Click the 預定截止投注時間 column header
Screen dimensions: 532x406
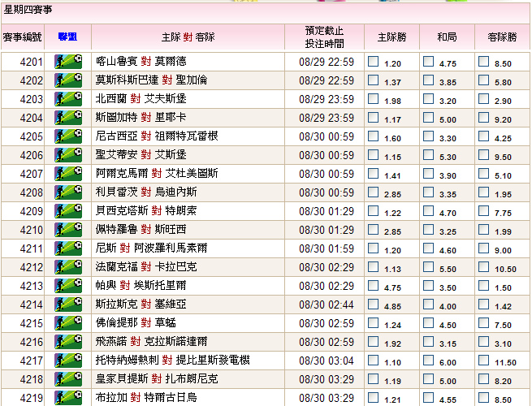[324, 37]
